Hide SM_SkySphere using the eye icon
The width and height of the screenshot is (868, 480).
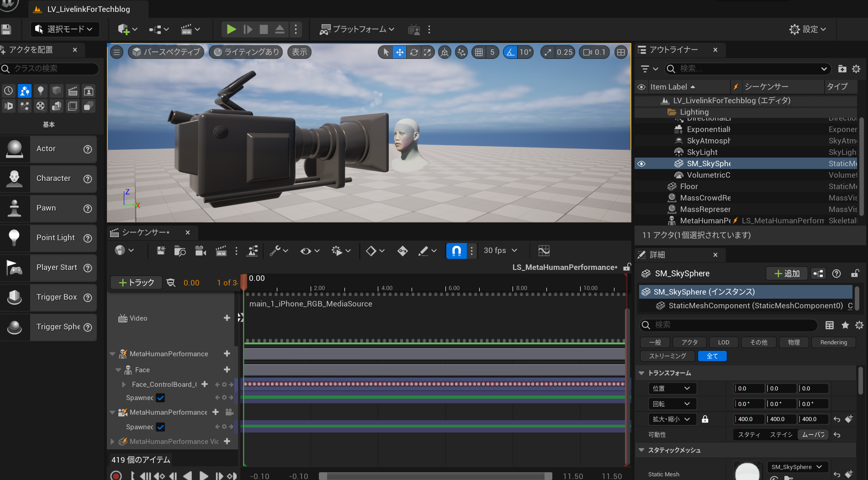(641, 164)
